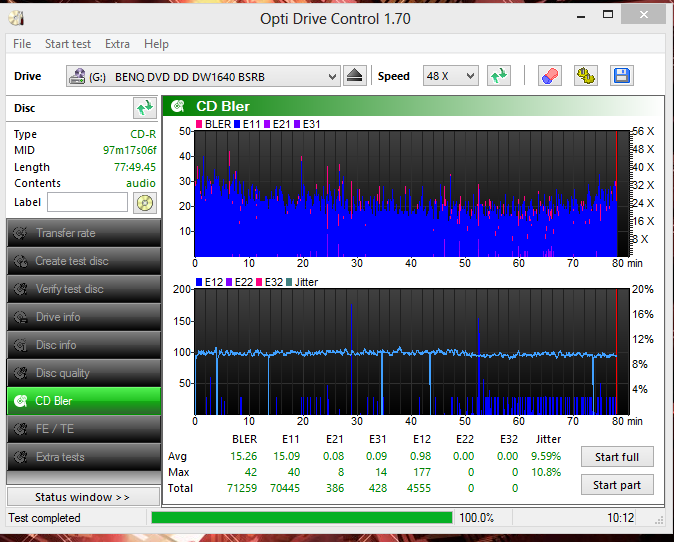The width and height of the screenshot is (674, 542).
Task: Click the green test progress bar
Action: [302, 518]
